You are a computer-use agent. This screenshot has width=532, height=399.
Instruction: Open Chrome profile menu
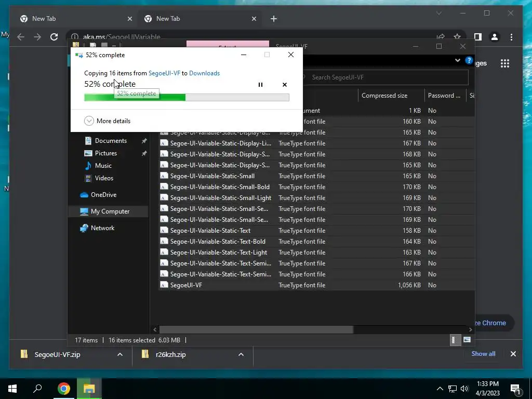[495, 37]
